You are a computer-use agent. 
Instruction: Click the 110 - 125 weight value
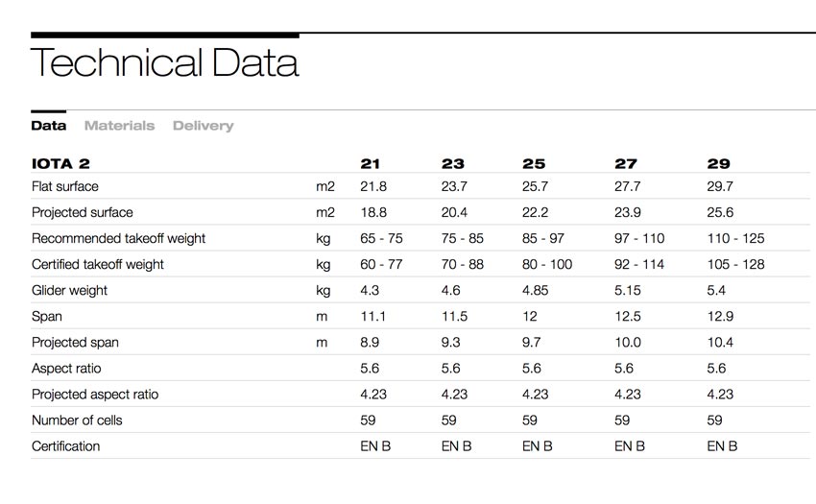[x=735, y=238]
